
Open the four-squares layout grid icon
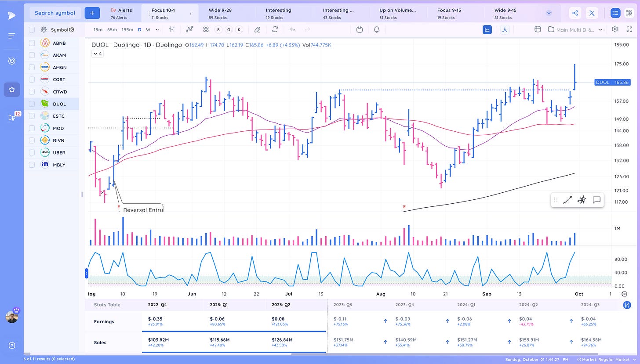click(206, 29)
